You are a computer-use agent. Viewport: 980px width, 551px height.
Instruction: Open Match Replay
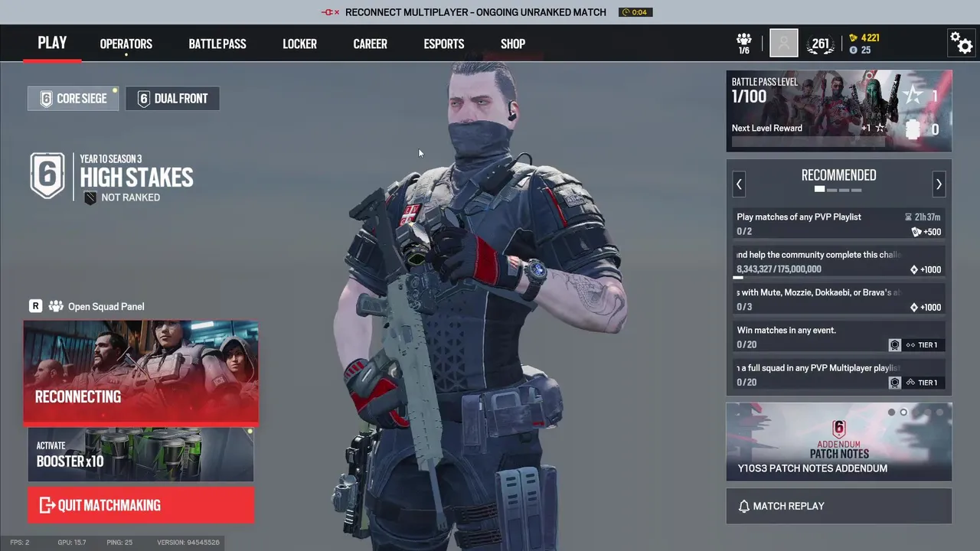click(839, 506)
